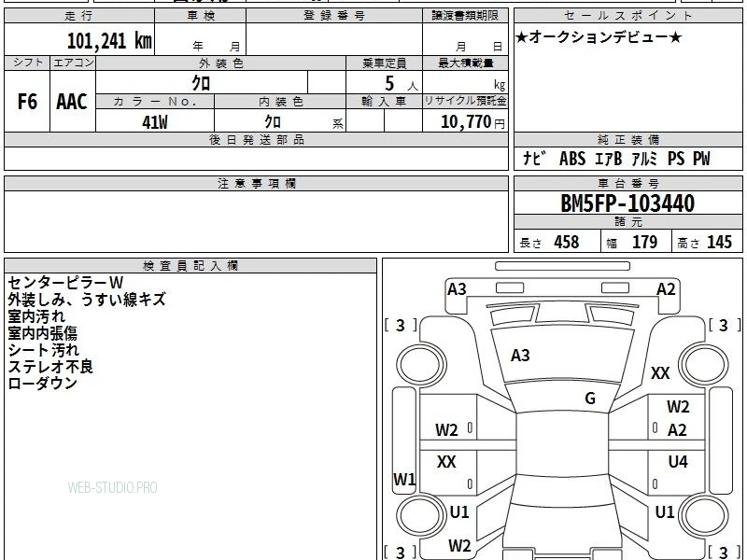Select the アルミ equipment entry

coord(644,159)
